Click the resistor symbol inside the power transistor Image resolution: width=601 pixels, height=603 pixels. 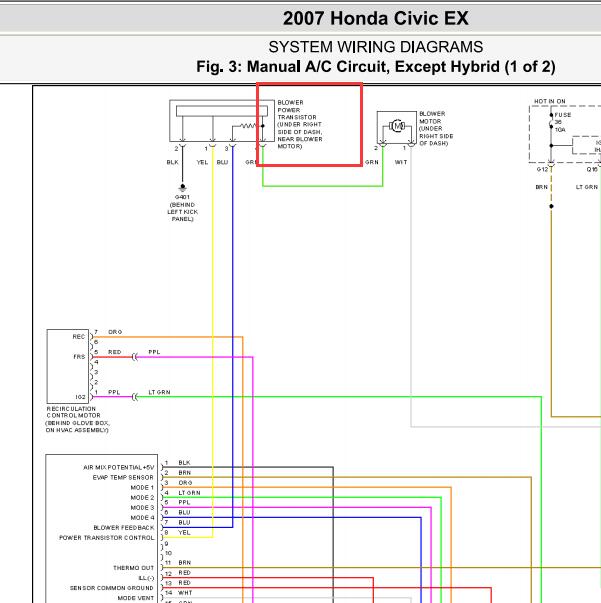[x=248, y=126]
